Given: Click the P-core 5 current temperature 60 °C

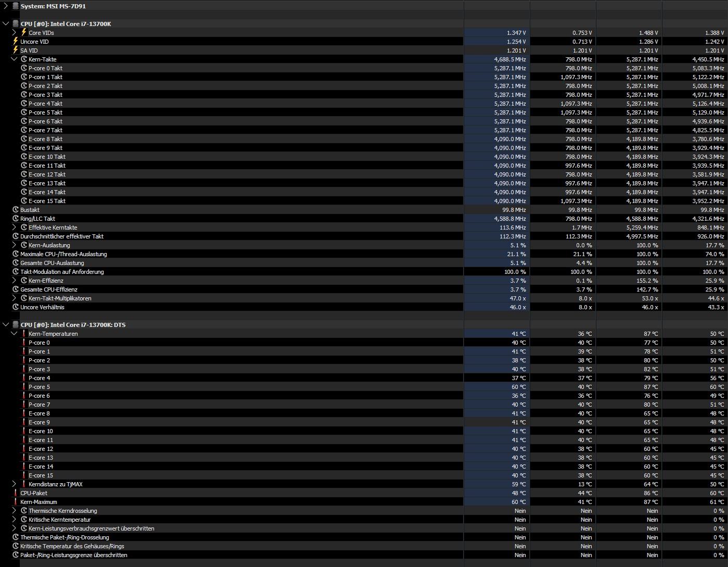Looking at the screenshot, I should 519,387.
